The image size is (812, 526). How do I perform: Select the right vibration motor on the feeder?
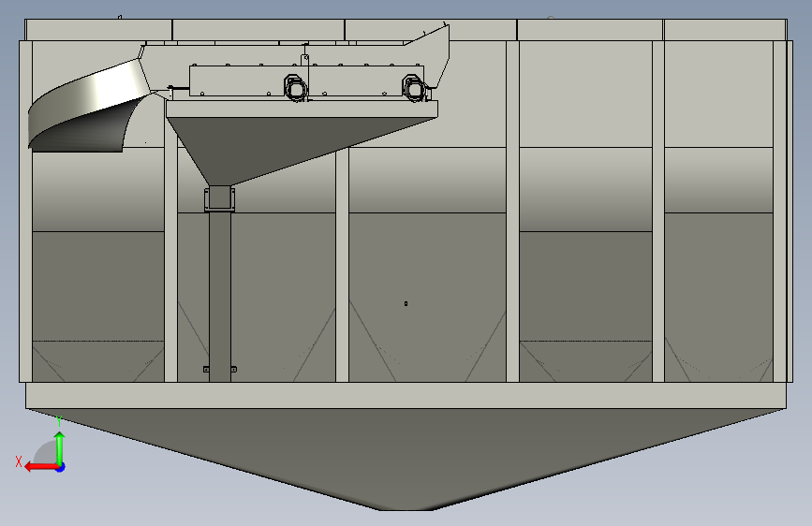(414, 87)
